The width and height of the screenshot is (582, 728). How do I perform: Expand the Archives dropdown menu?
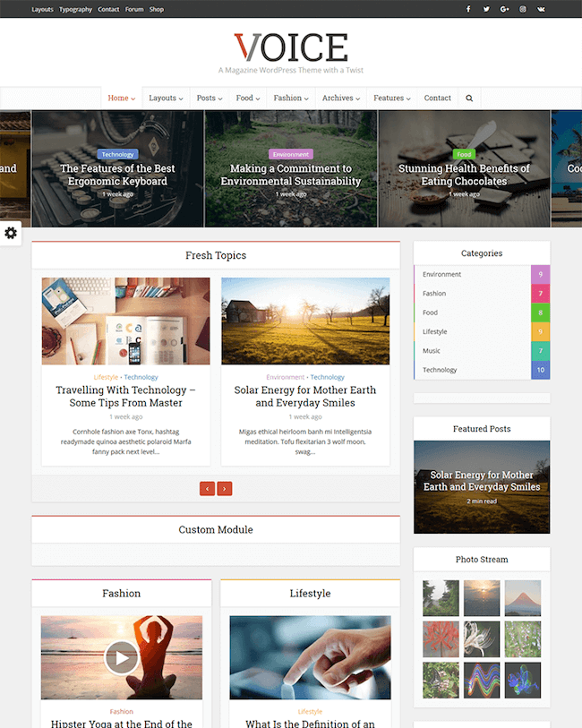tap(341, 98)
